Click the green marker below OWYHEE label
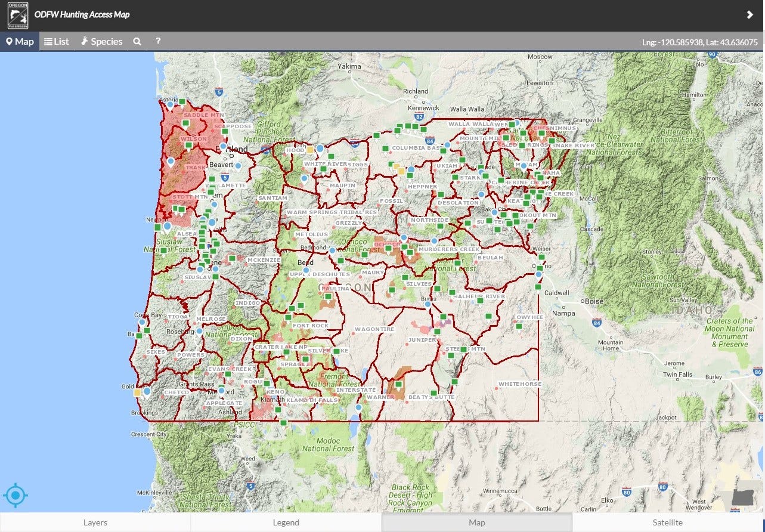765x532 pixels. click(x=519, y=326)
